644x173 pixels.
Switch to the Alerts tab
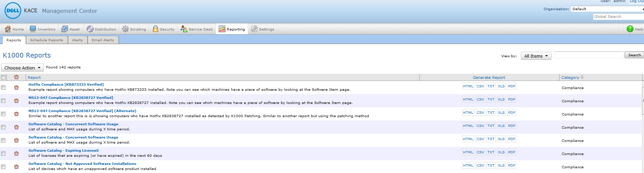[78, 40]
